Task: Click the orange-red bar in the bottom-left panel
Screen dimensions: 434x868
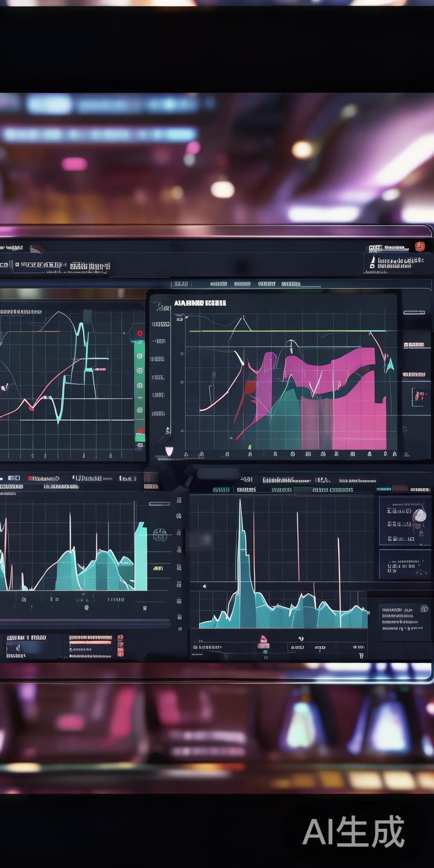Action: 90,642
